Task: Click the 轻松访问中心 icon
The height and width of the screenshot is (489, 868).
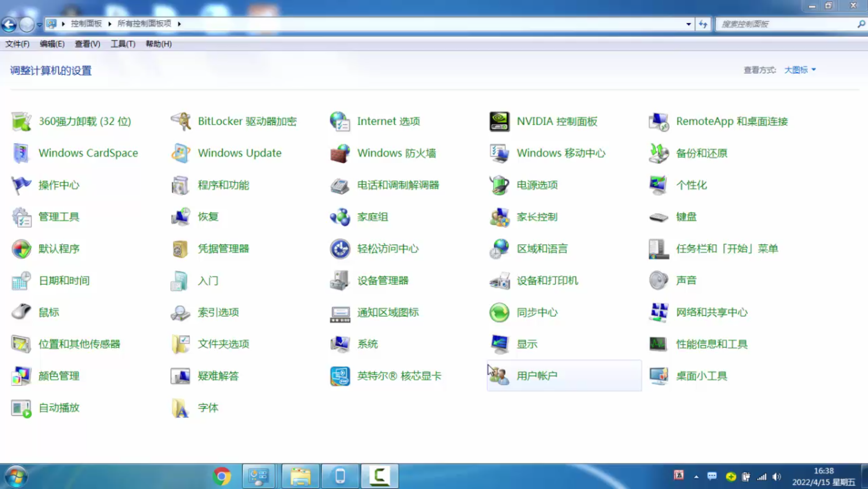Action: (x=340, y=249)
